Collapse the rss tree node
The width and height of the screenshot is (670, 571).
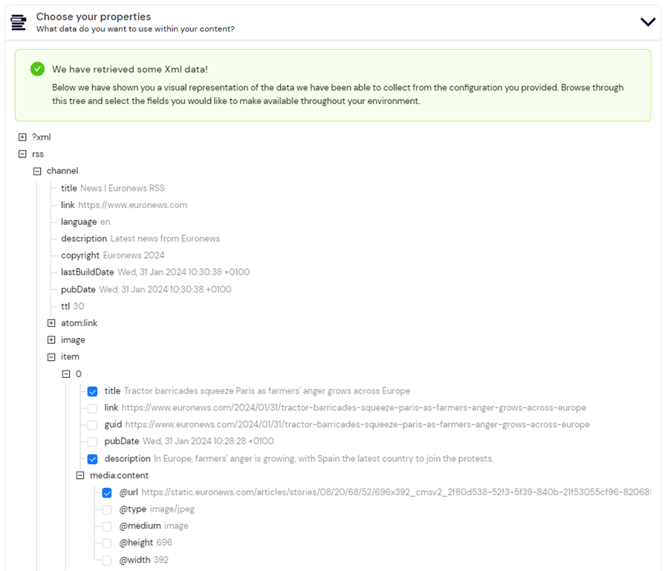[22, 154]
